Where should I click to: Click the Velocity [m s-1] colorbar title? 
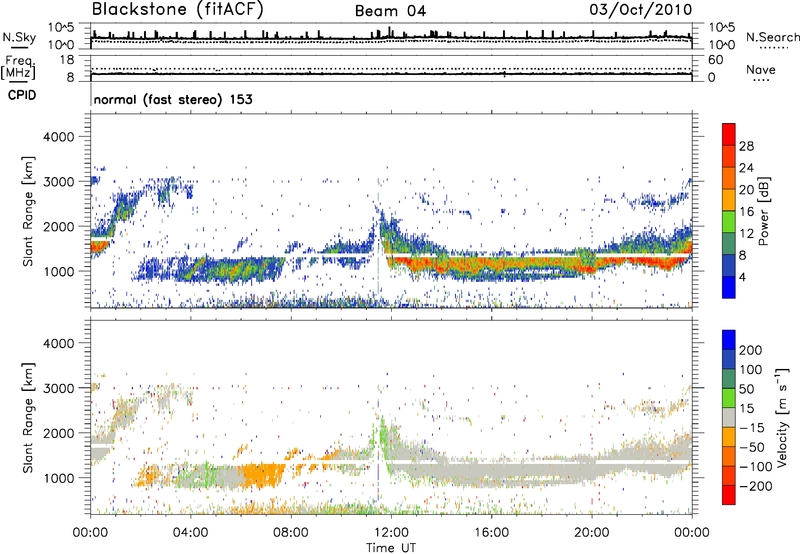pyautogui.click(x=782, y=417)
